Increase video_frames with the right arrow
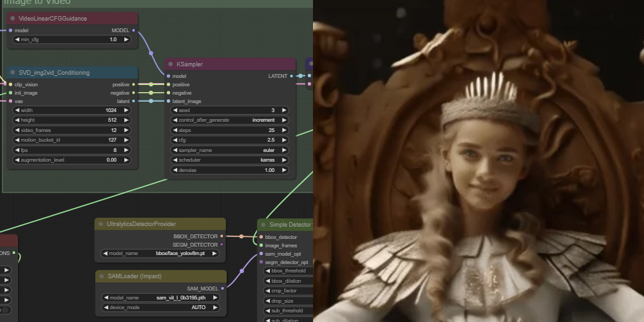 pyautogui.click(x=126, y=130)
